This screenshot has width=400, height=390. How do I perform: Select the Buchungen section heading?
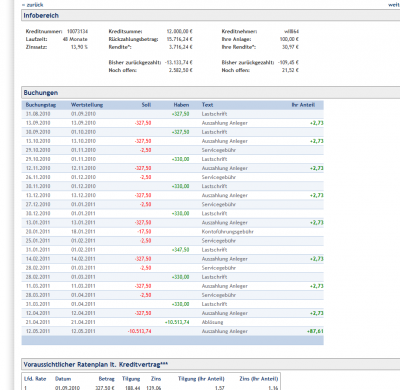(x=41, y=93)
